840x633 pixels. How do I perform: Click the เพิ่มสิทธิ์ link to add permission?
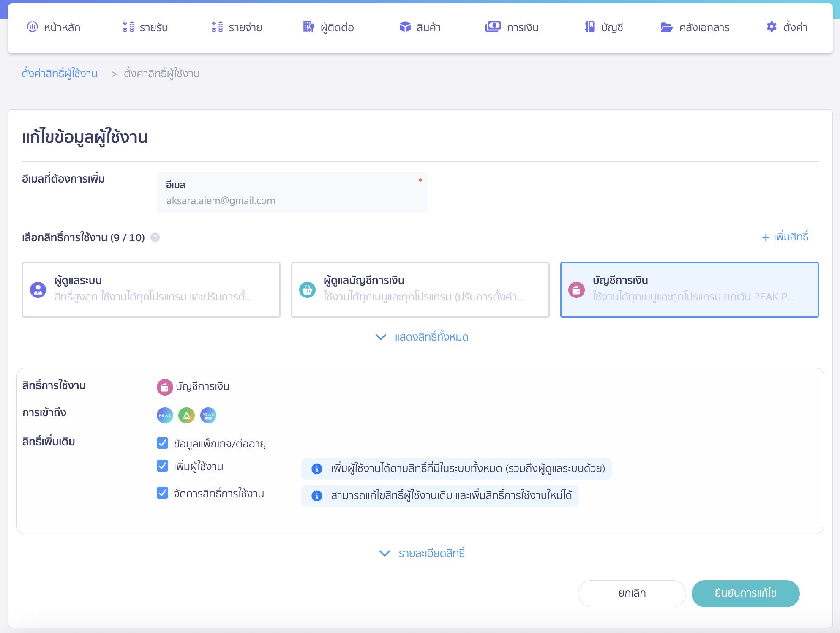tap(784, 237)
